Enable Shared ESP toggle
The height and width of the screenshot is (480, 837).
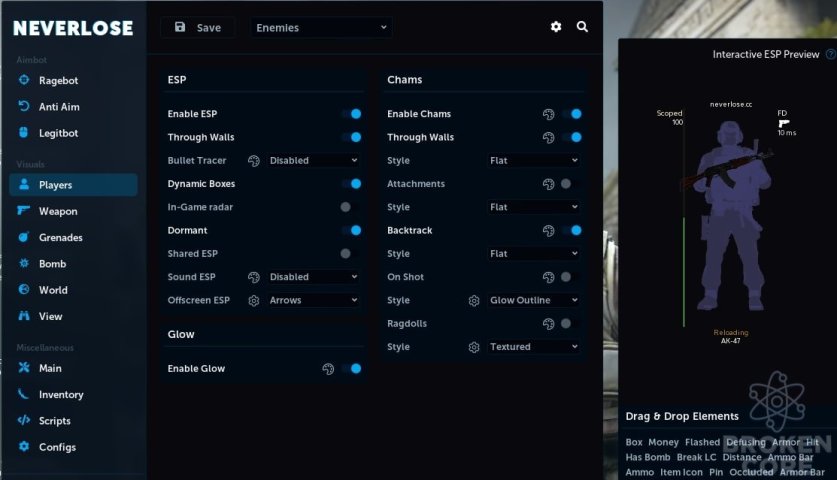pos(350,254)
